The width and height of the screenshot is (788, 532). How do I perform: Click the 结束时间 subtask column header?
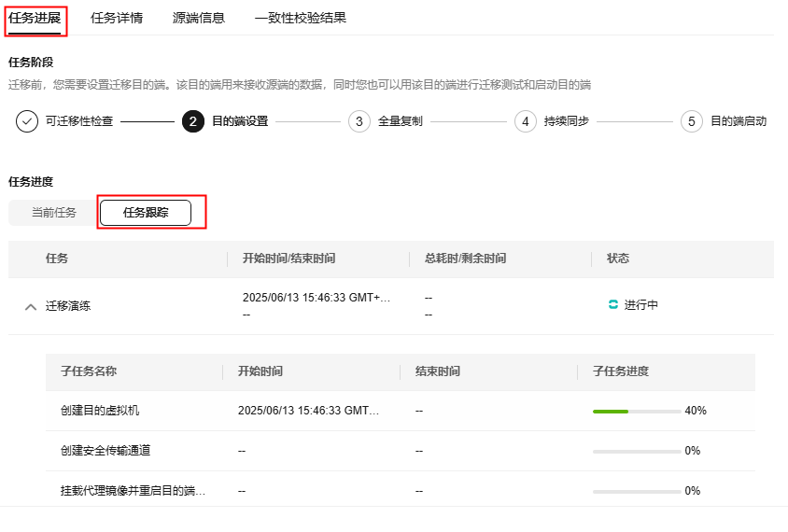coord(438,371)
